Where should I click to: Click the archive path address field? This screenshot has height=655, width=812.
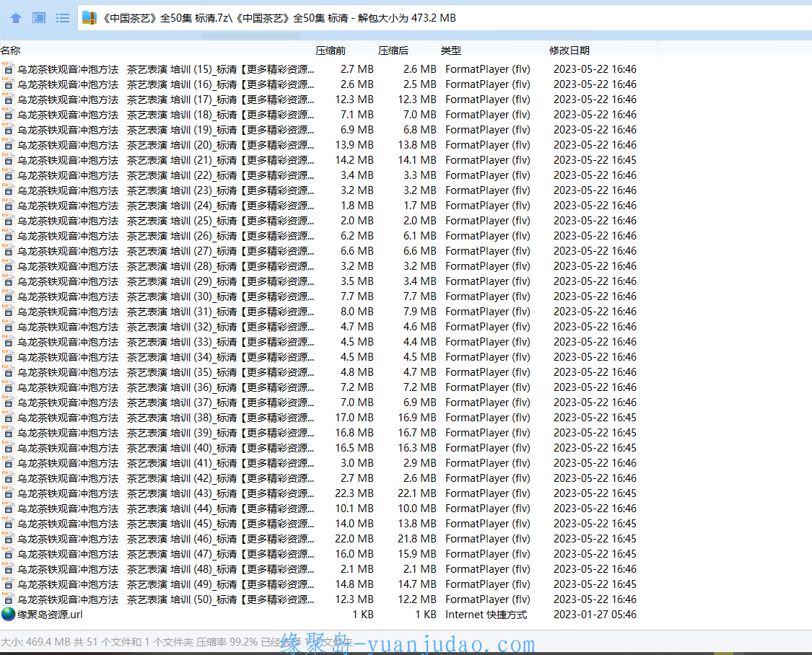pyautogui.click(x=445, y=18)
